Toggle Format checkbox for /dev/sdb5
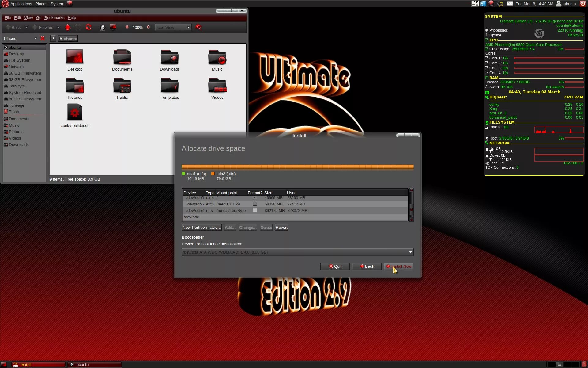The image size is (588, 368). click(x=255, y=198)
